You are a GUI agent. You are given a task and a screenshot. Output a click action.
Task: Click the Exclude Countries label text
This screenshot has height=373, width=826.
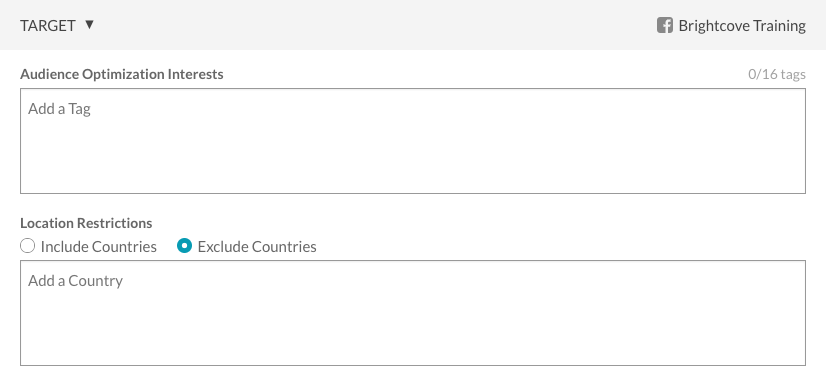pos(257,247)
